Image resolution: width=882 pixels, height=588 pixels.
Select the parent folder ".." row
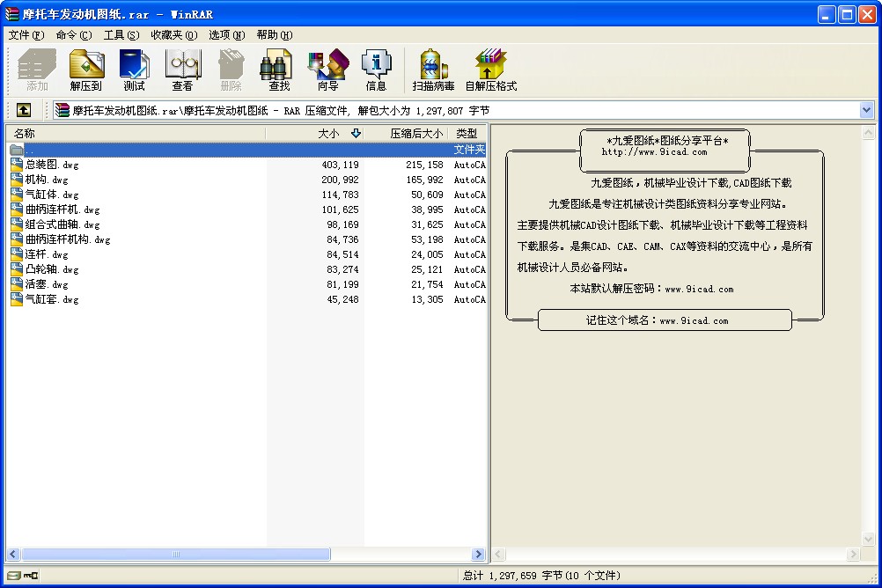(x=30, y=150)
